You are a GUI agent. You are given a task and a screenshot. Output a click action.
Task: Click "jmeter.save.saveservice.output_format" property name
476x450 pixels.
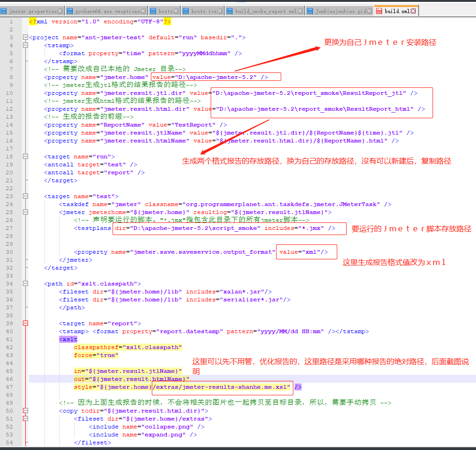tap(202, 252)
